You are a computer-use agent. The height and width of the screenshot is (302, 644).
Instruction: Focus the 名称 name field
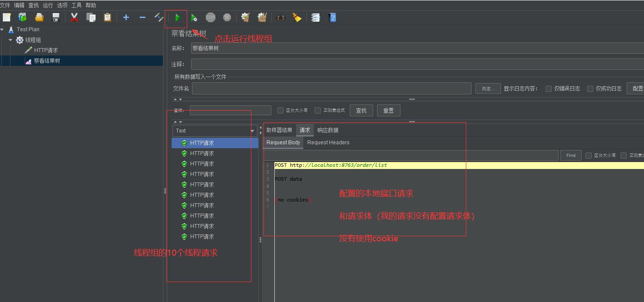click(x=417, y=48)
